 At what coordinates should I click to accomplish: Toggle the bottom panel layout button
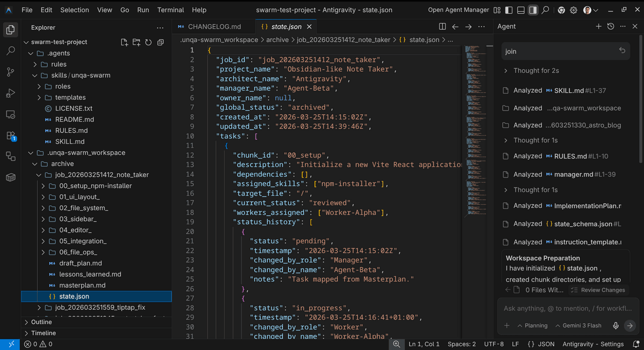[x=521, y=10]
